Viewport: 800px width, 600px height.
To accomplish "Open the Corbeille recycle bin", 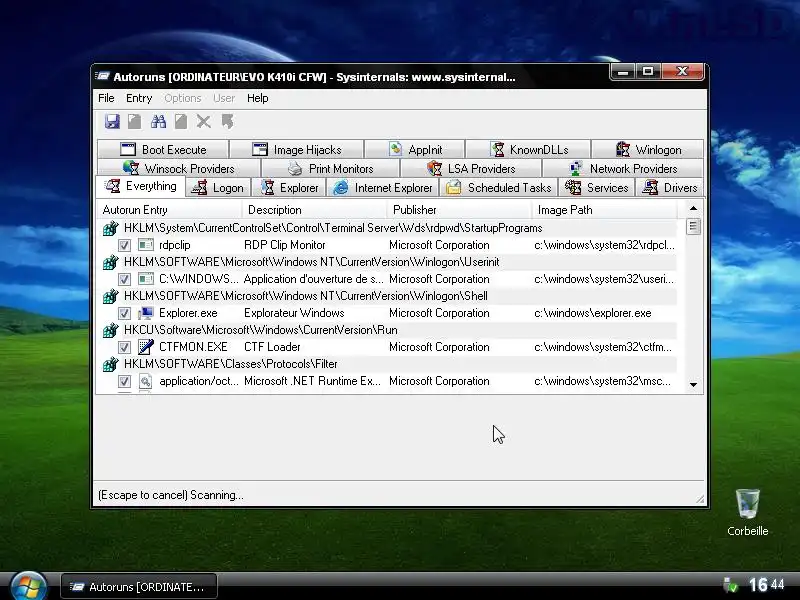I will click(747, 512).
